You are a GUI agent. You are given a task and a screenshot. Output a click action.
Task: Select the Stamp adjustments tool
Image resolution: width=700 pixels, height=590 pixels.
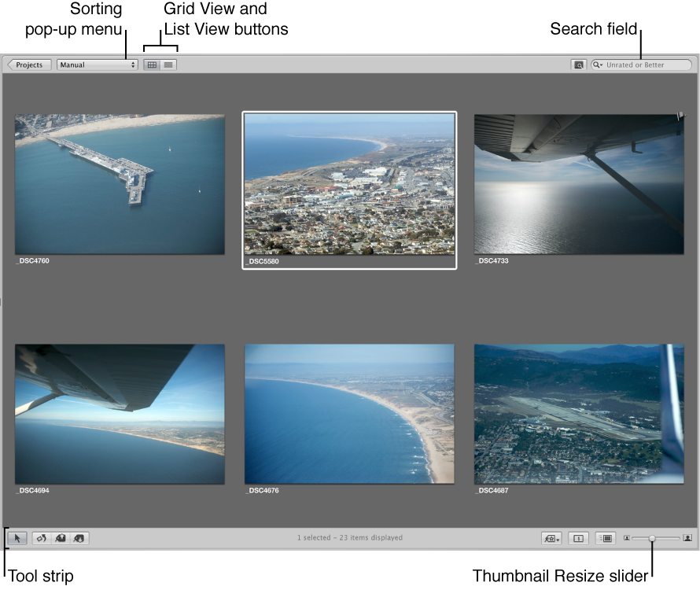pyautogui.click(x=78, y=538)
